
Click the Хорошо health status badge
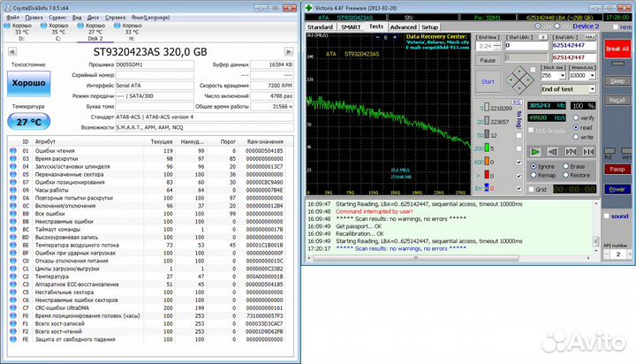click(27, 82)
